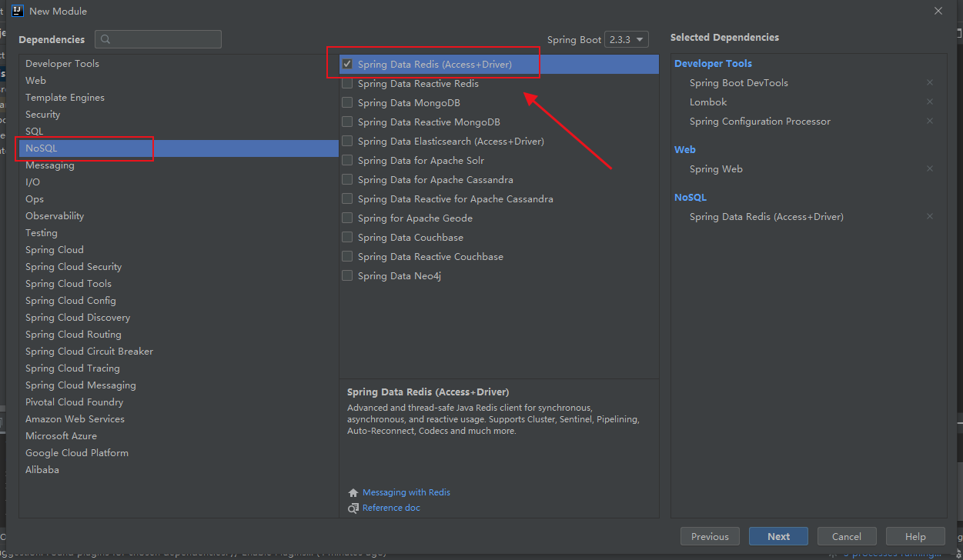Image resolution: width=963 pixels, height=560 pixels.
Task: Click the home icon beside Messaging with Redis
Action: click(x=353, y=492)
